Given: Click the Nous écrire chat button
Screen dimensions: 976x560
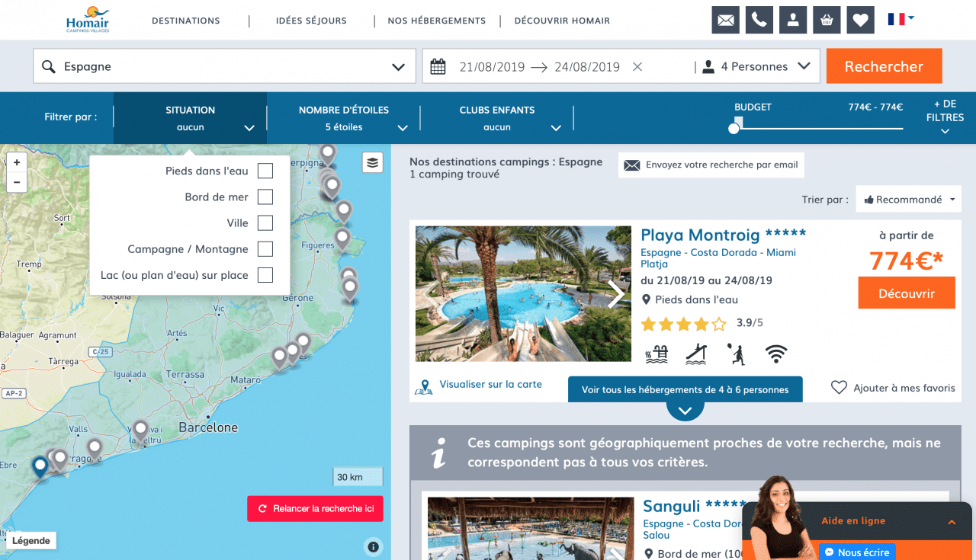Looking at the screenshot, I should (x=858, y=552).
